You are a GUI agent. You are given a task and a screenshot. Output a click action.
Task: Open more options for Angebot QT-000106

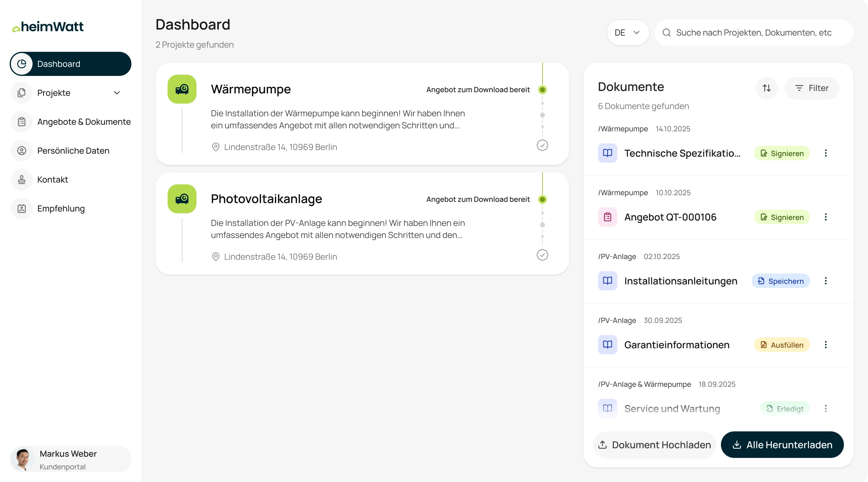(826, 217)
